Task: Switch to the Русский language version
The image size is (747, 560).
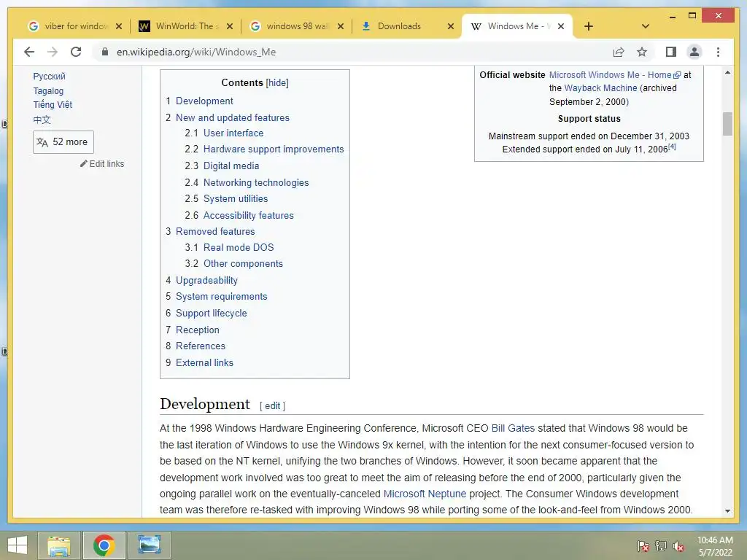Action: (x=49, y=76)
